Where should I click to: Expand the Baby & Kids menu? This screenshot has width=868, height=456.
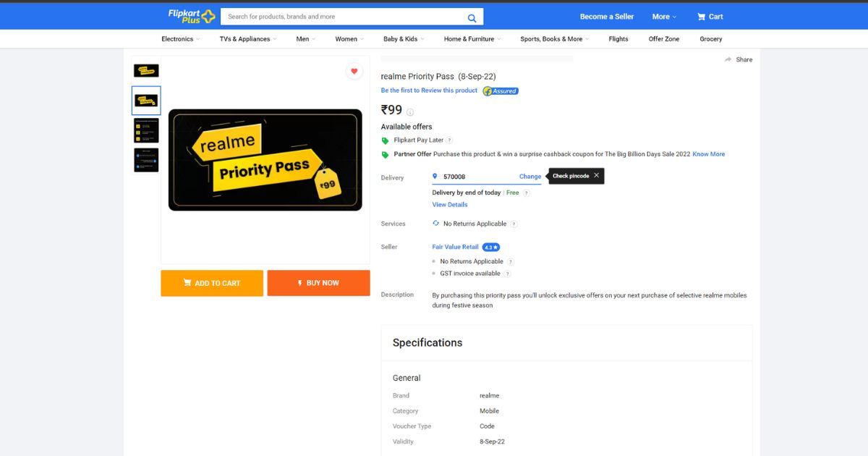(x=404, y=39)
